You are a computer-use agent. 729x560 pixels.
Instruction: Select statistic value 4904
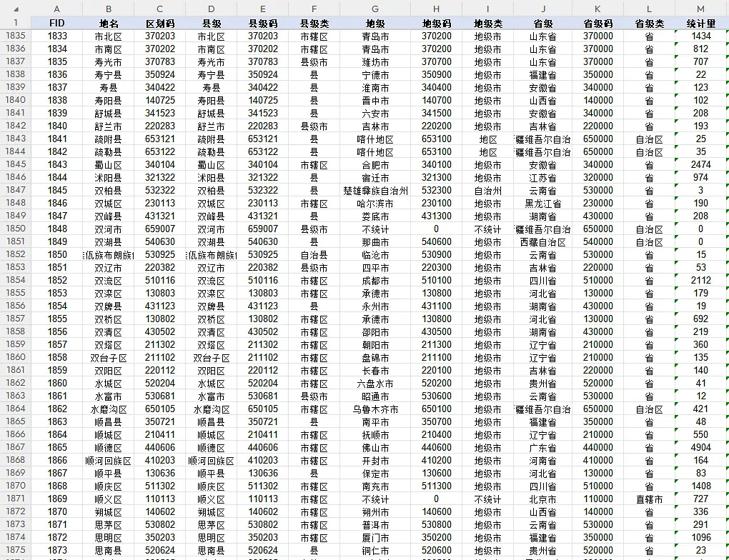pos(700,448)
